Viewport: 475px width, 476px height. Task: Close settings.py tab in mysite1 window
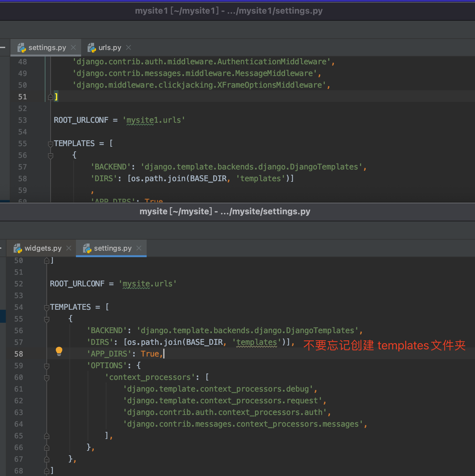tap(73, 47)
